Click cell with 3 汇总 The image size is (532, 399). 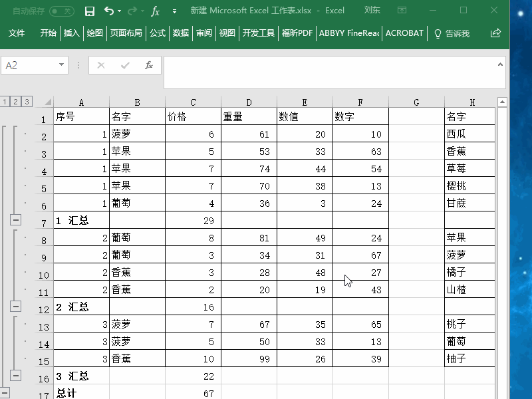point(81,376)
